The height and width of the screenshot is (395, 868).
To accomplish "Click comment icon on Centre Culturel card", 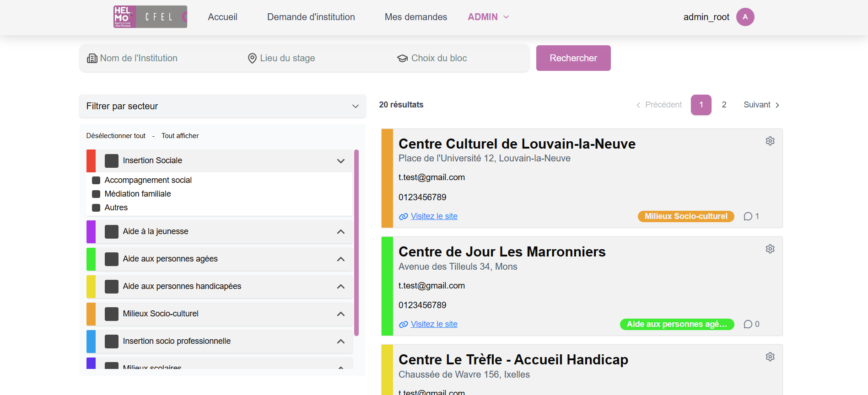I will (x=748, y=216).
